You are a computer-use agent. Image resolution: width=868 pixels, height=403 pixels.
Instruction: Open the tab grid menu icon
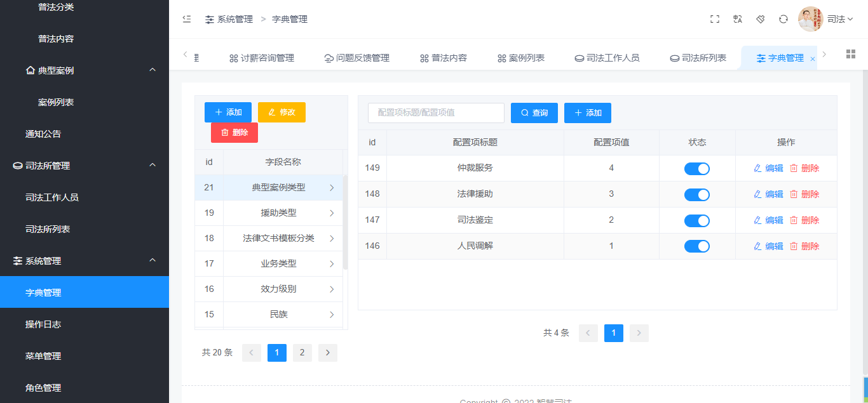tap(851, 54)
